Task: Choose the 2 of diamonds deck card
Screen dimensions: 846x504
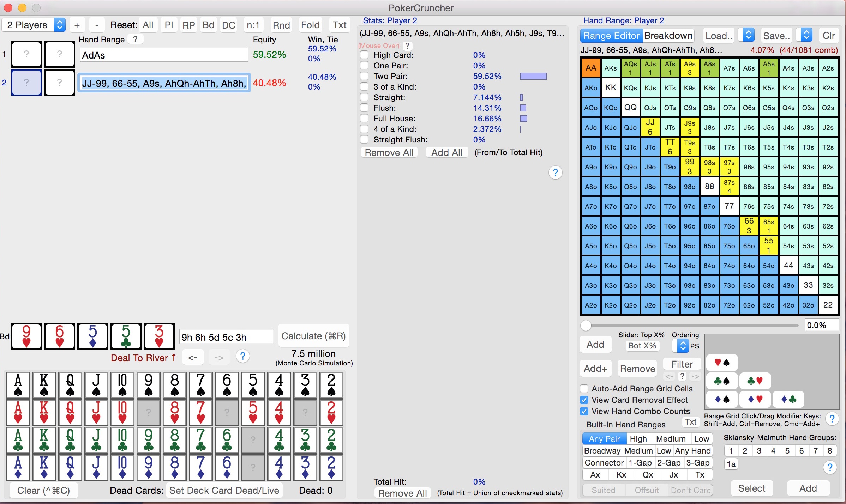Action: click(x=331, y=467)
